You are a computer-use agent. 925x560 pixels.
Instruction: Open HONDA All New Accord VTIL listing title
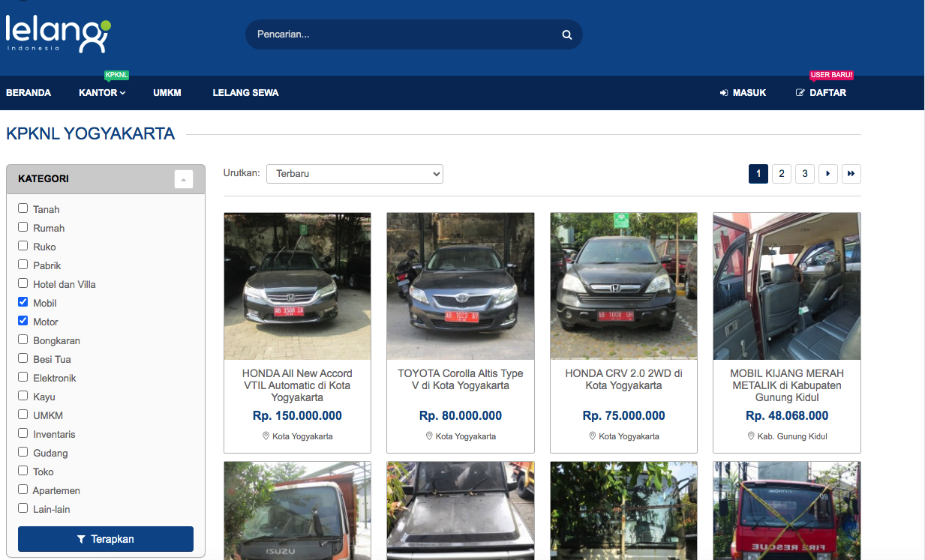(297, 385)
